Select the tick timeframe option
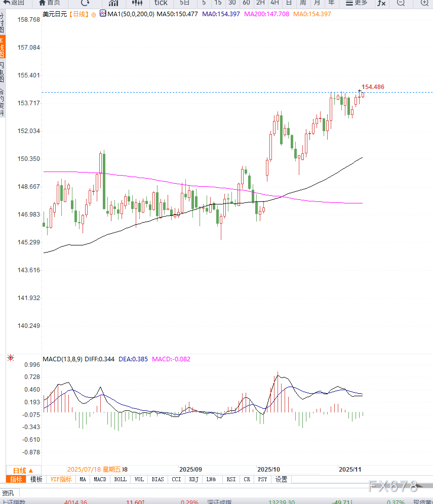The width and height of the screenshot is (433, 504). click(161, 3)
